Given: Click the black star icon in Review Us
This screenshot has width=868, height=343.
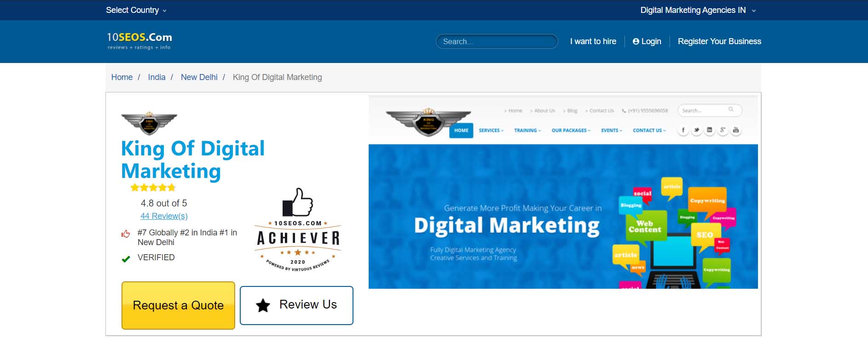Looking at the screenshot, I should coord(263,305).
